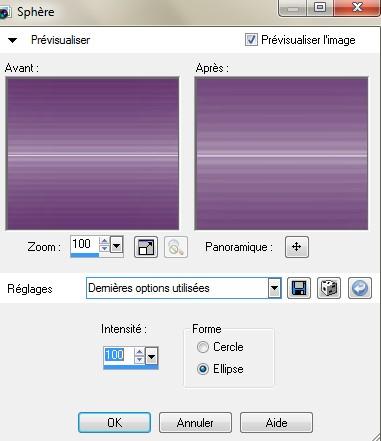Select the Ellipse radio button
The height and width of the screenshot is (441, 381).
pyautogui.click(x=203, y=369)
